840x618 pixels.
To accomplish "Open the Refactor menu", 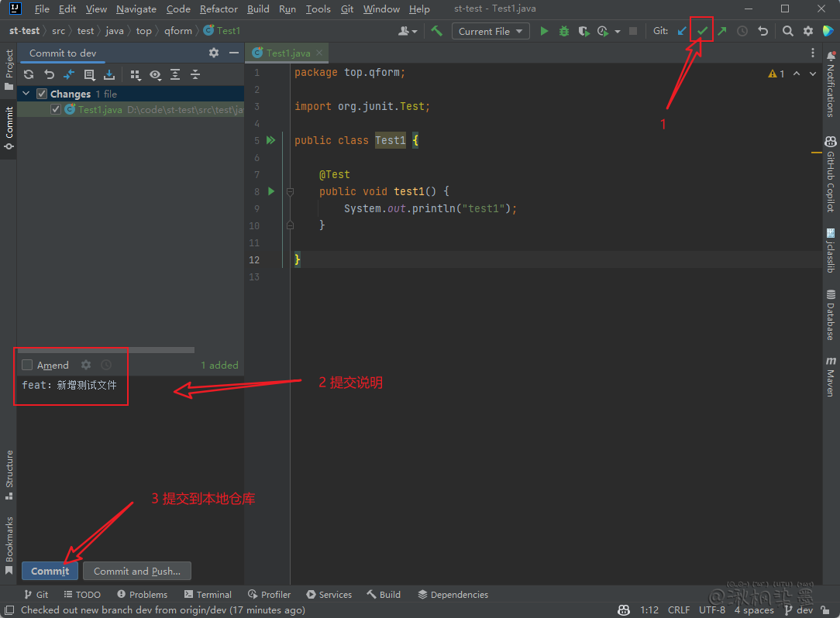I will pos(219,9).
